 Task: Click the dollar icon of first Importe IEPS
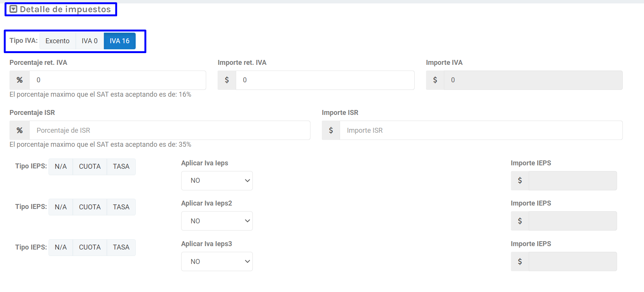pos(520,181)
